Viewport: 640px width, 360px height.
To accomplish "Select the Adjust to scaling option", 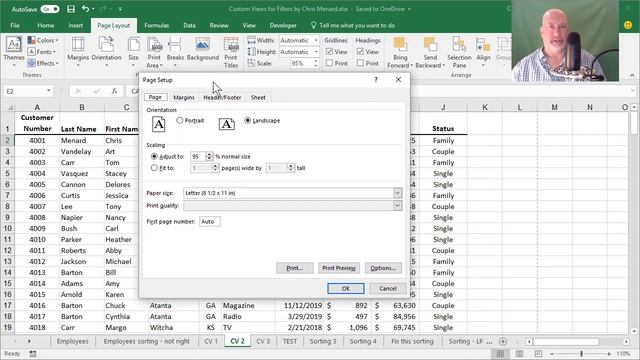I will [x=154, y=156].
